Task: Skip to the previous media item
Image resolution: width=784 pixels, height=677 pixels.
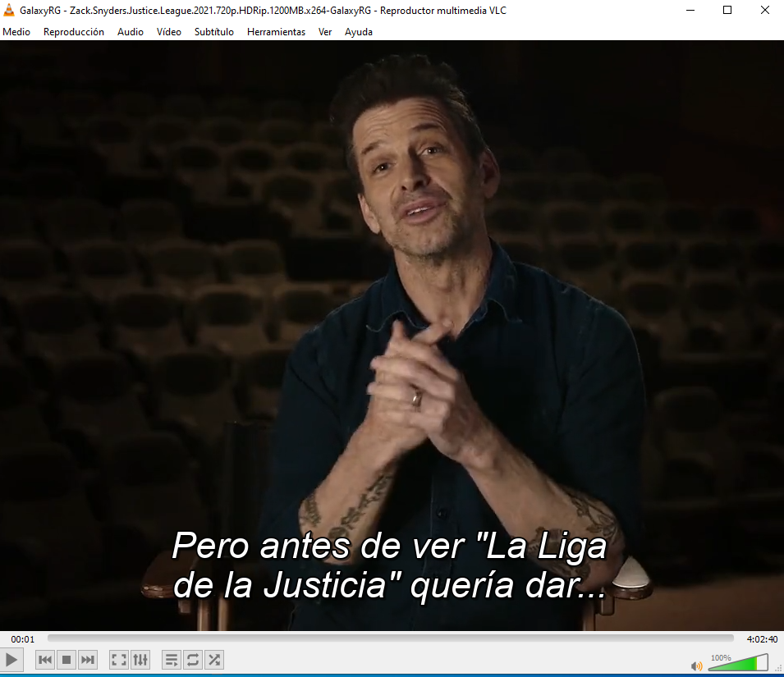Action: [45, 660]
